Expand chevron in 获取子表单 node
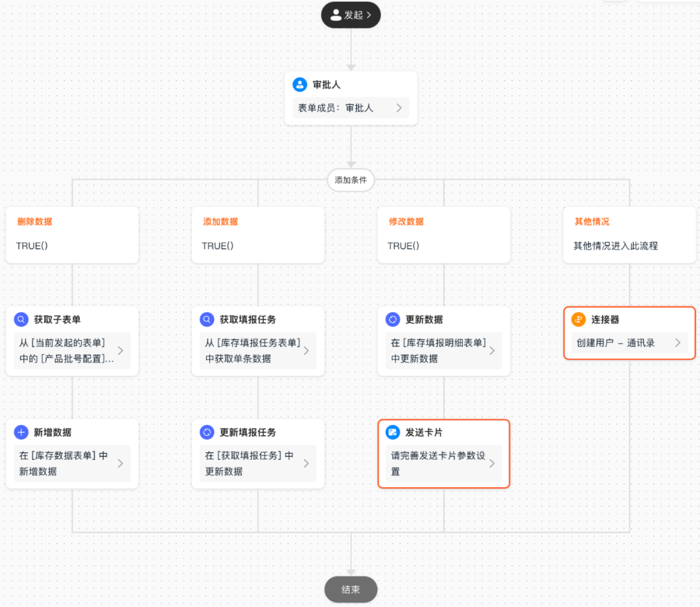The width and height of the screenshot is (700, 607). (x=121, y=351)
